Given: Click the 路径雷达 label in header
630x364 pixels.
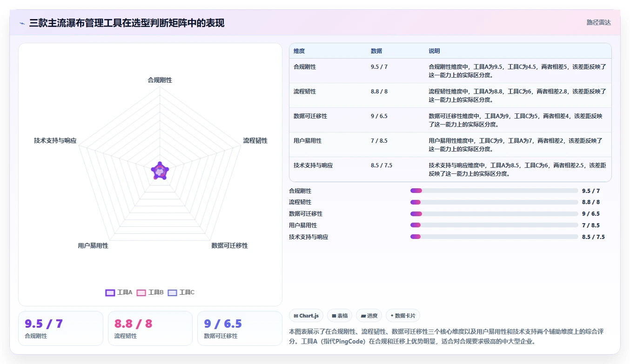Looking at the screenshot, I should (x=598, y=22).
